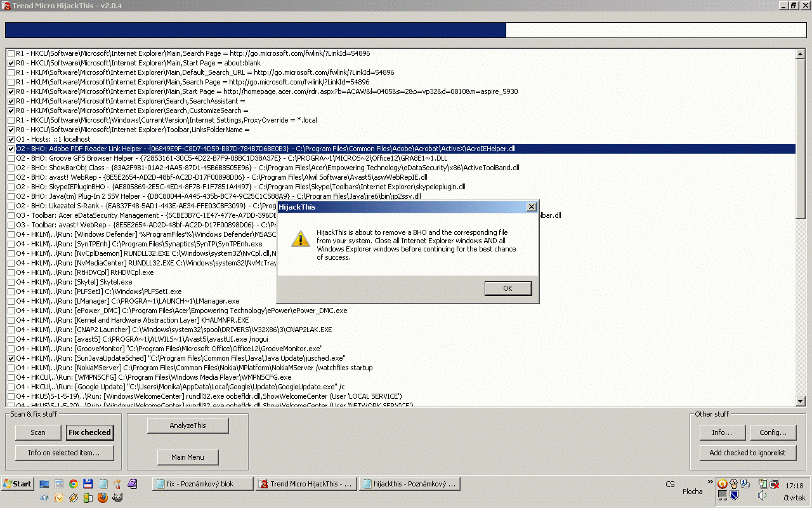Click the yellow warning triangle icon in dialog
This screenshot has height=508, width=812.
coord(300,239)
